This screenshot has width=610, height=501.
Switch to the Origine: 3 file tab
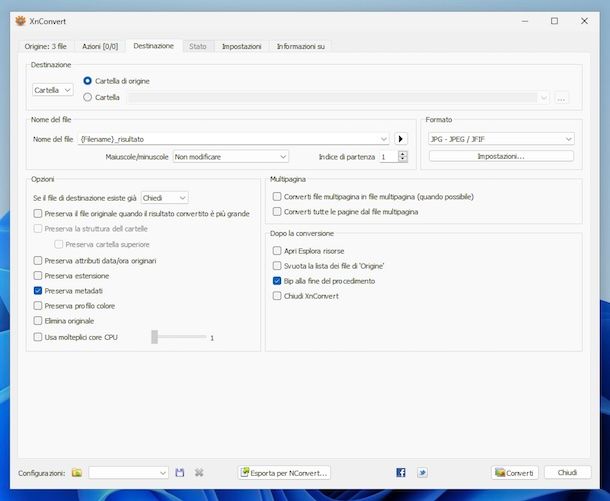46,46
